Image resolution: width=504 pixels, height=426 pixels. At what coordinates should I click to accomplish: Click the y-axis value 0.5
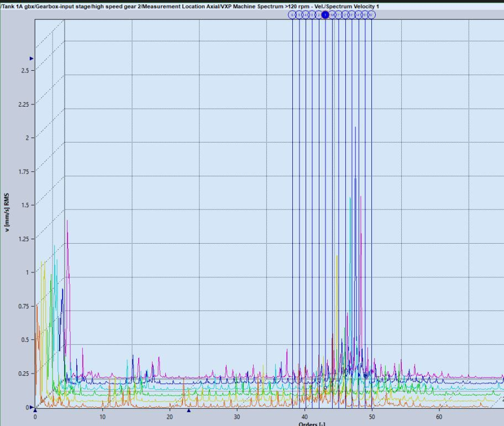tap(25, 340)
